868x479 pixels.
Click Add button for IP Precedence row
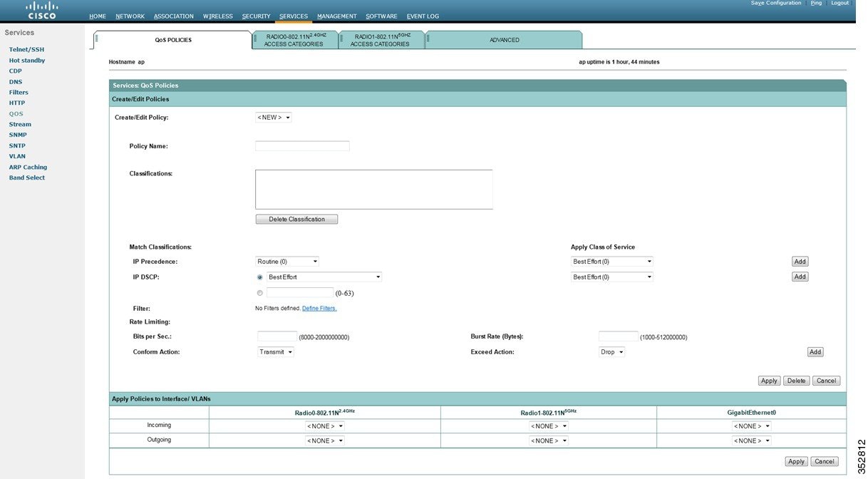tap(800, 262)
